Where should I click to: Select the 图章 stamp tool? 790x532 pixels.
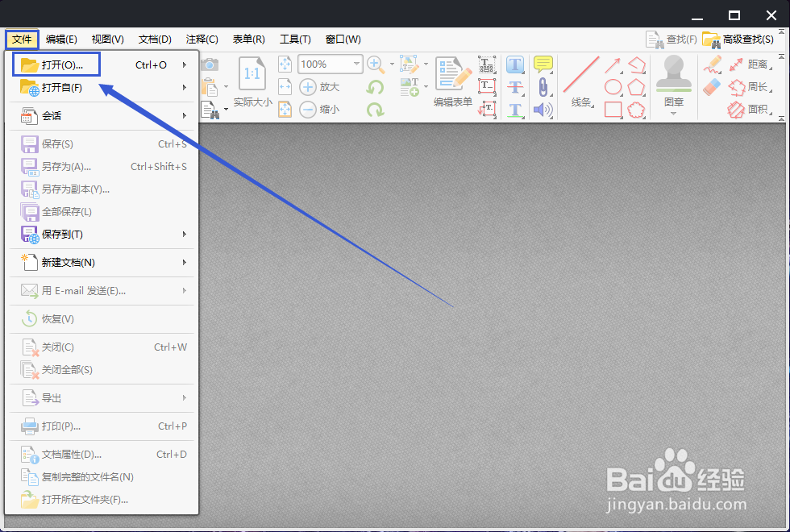click(x=674, y=81)
